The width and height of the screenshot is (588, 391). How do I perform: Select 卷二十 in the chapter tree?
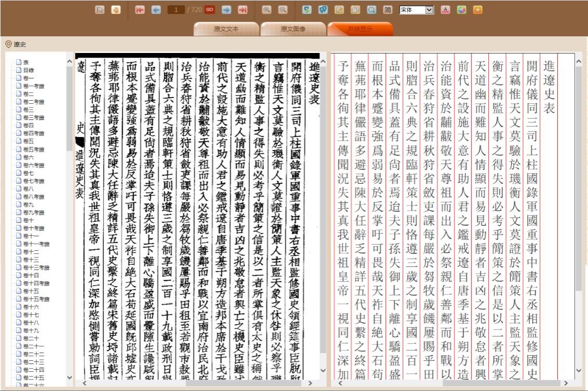point(31,338)
